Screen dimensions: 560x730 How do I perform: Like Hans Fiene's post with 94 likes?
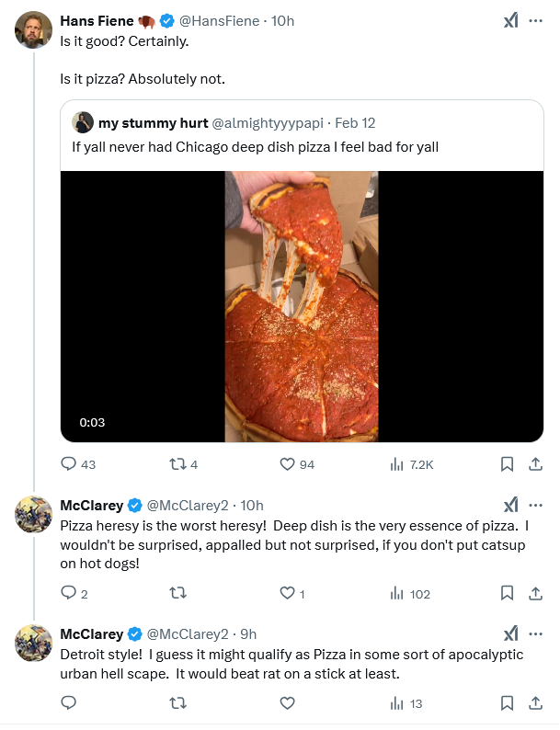[287, 464]
